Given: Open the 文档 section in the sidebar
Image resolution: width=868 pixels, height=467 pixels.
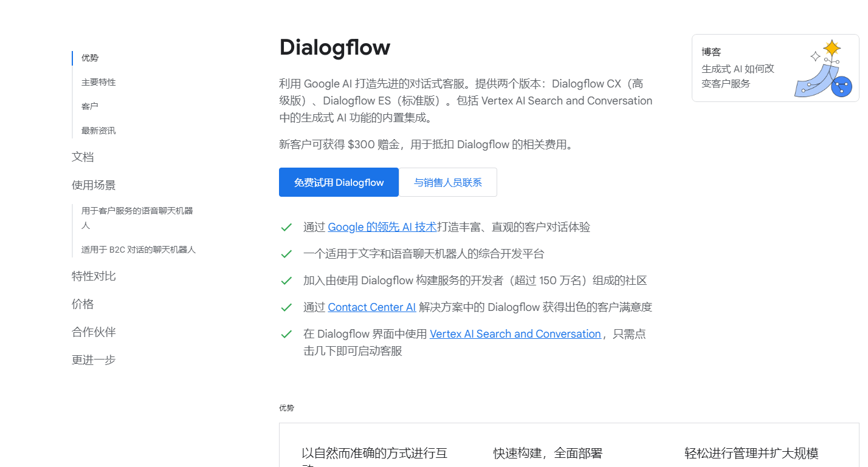Looking at the screenshot, I should tap(83, 157).
